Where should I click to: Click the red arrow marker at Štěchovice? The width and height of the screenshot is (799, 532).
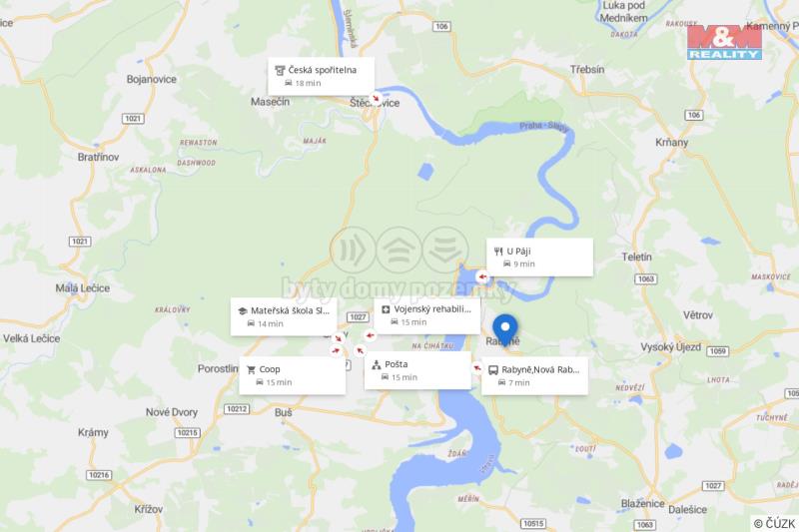click(x=377, y=98)
